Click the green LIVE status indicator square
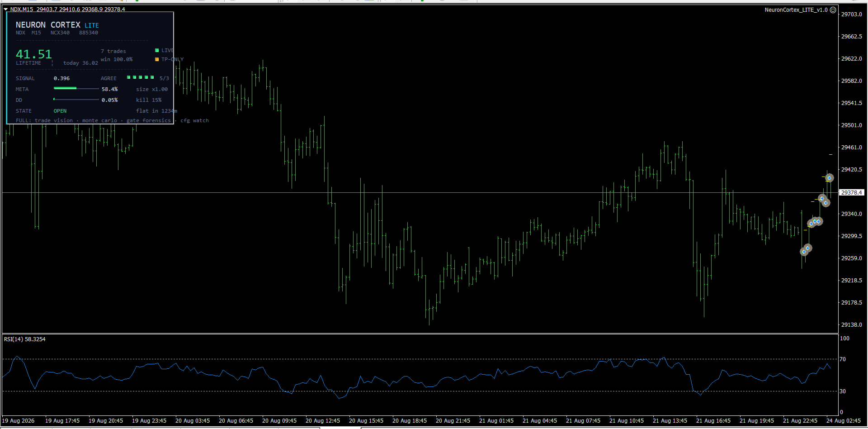868x429 pixels. pos(157,50)
